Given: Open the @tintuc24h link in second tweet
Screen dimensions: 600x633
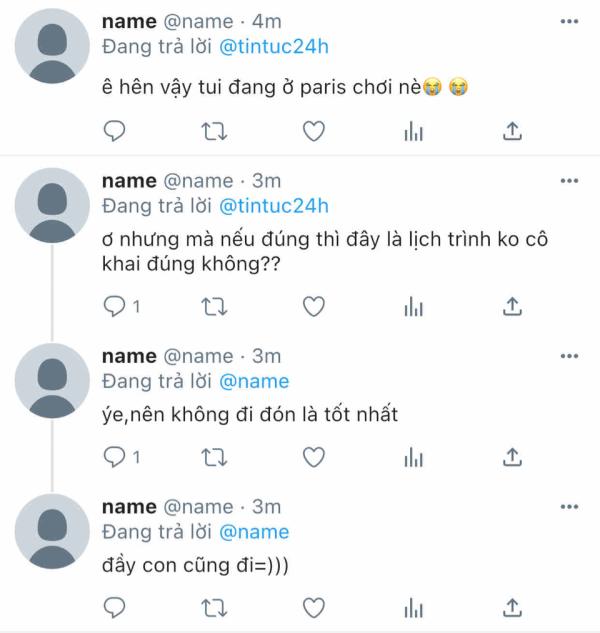Looking at the screenshot, I should tap(273, 206).
